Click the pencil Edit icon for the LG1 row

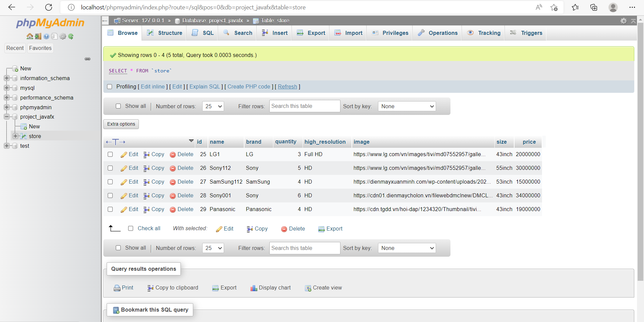click(x=124, y=154)
